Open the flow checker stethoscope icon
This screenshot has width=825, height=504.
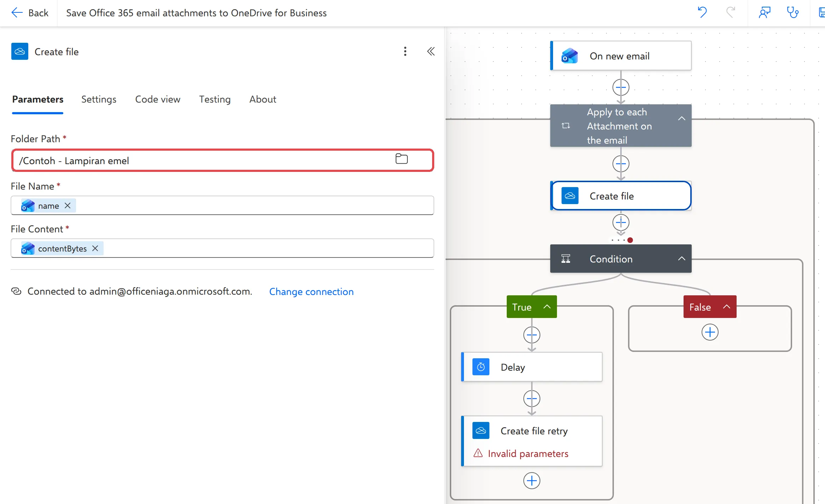792,13
